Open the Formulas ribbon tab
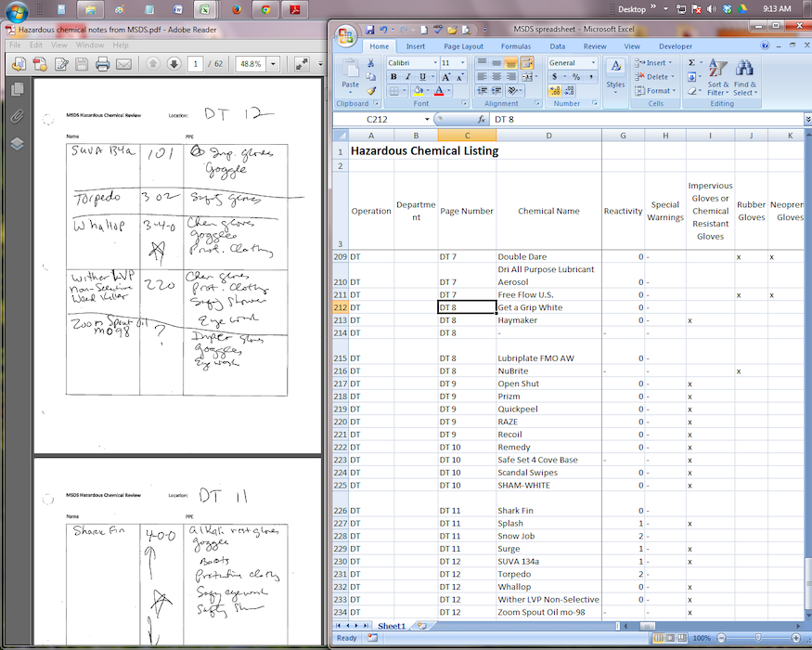The image size is (812, 650). [x=516, y=46]
